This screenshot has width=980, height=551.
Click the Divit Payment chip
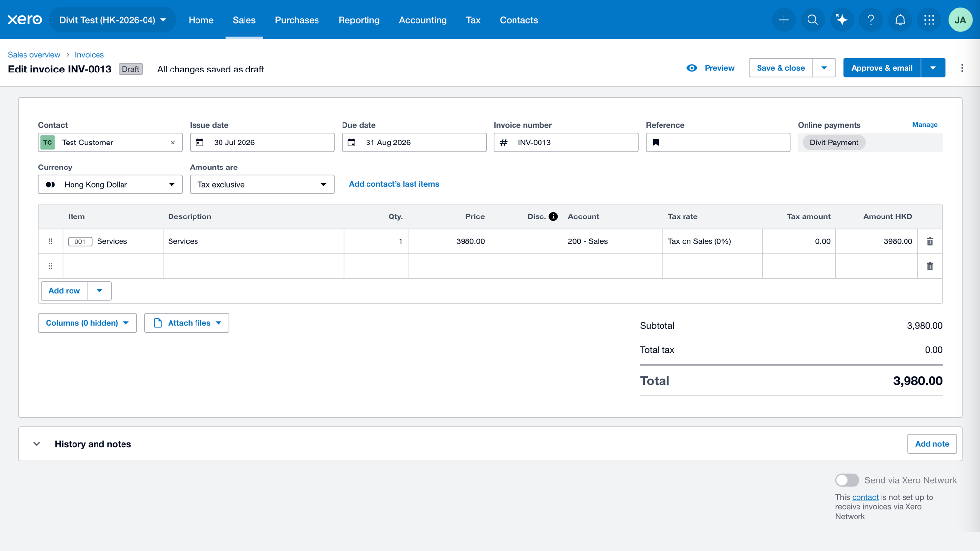point(834,143)
